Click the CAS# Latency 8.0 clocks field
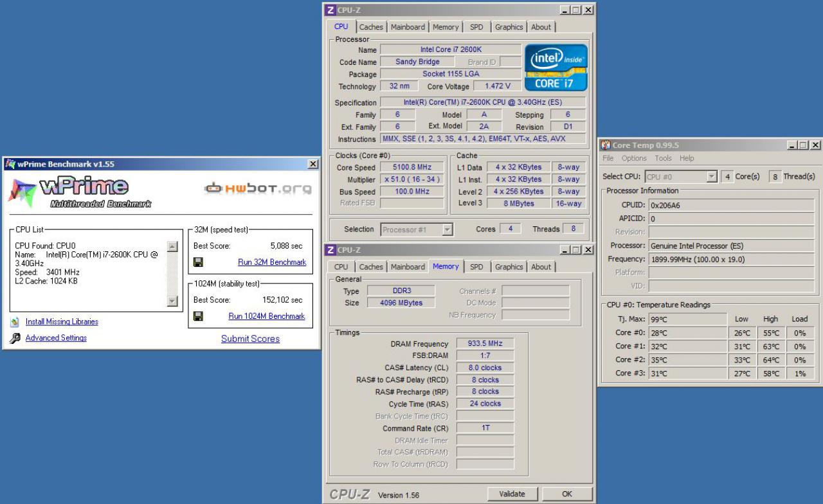The height and width of the screenshot is (504, 823). pyautogui.click(x=485, y=368)
